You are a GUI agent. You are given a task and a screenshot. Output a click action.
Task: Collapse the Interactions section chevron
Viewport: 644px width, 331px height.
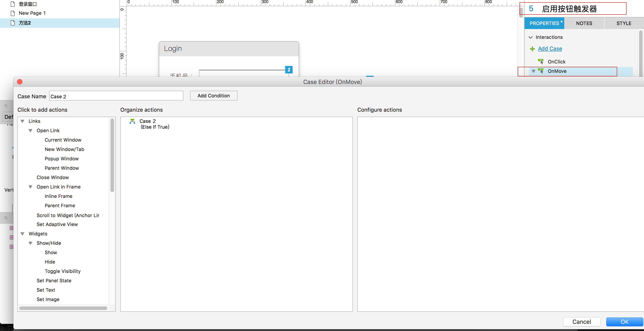click(x=530, y=38)
